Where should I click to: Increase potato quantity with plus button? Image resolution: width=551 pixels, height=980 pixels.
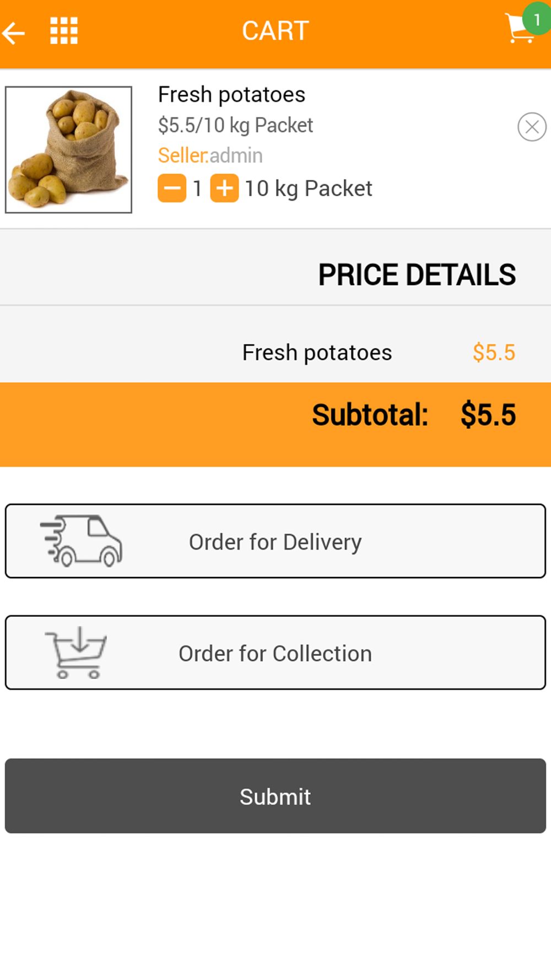pos(224,189)
